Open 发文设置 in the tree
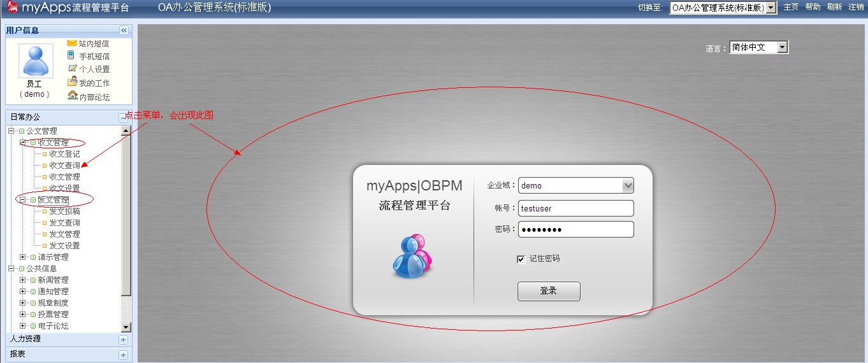Image resolution: width=868 pixels, height=363 pixels. [x=64, y=245]
